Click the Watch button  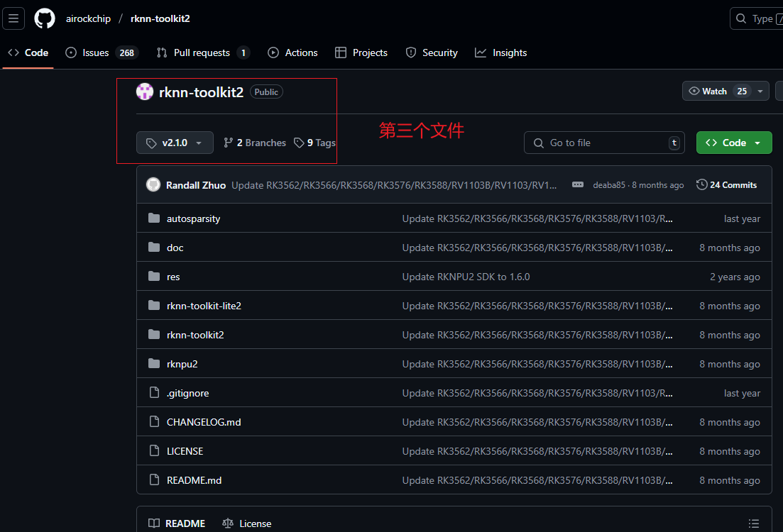click(x=716, y=91)
